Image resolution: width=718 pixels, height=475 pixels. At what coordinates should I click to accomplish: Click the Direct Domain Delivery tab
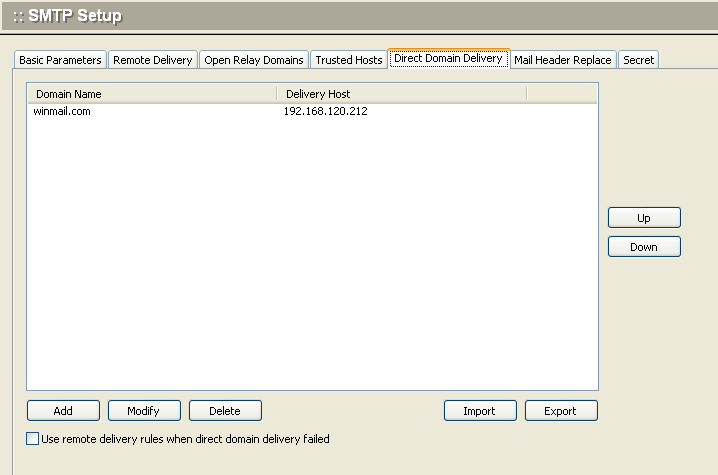tap(448, 59)
